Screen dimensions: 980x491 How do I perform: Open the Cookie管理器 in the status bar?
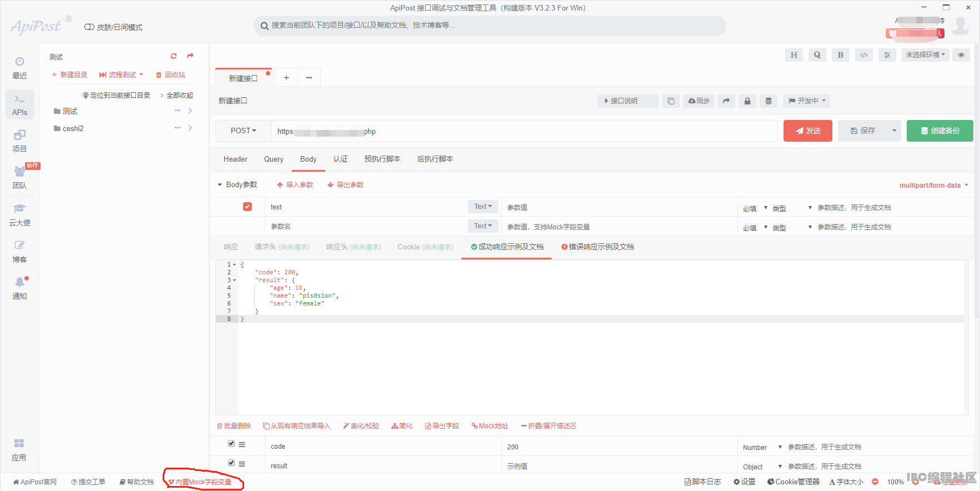click(x=793, y=482)
